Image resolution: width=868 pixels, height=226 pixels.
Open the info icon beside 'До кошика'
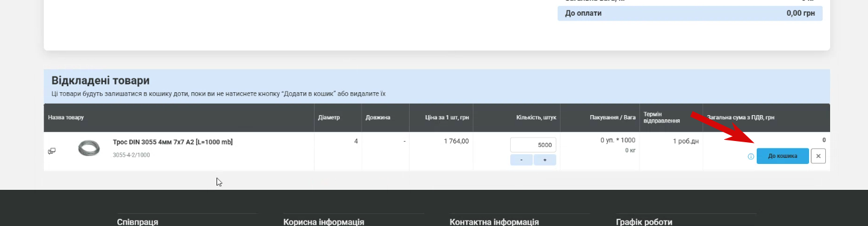tap(751, 157)
